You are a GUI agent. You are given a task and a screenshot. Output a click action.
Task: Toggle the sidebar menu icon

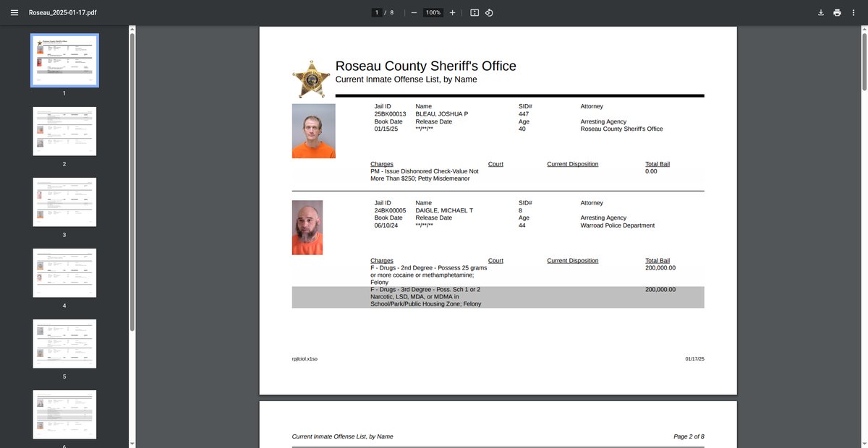[x=14, y=12]
